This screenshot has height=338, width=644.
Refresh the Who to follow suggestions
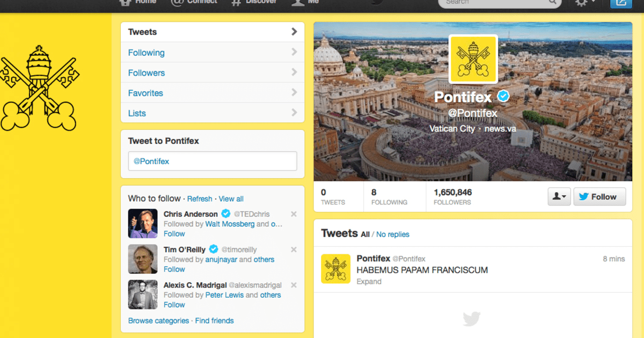(x=200, y=199)
